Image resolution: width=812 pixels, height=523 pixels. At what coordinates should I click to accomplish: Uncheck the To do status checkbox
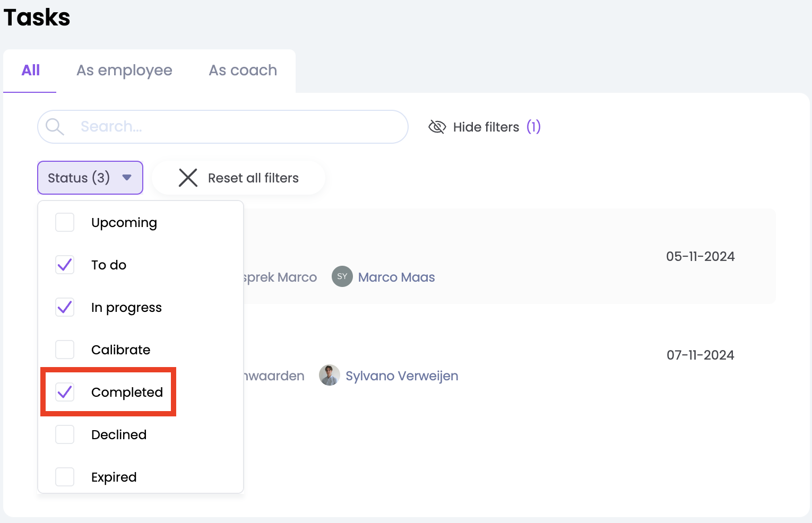point(65,265)
